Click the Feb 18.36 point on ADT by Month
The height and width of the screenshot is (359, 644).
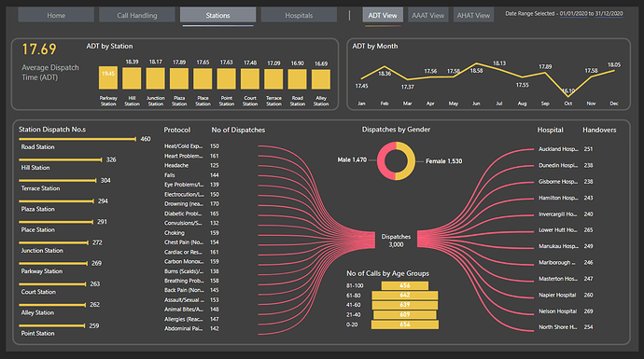(385, 66)
